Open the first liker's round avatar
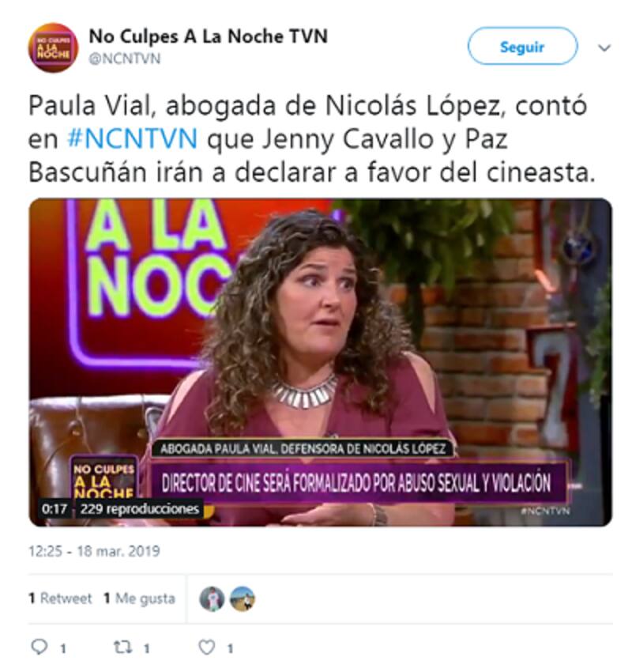Image resolution: width=632 pixels, height=672 pixels. [212, 598]
